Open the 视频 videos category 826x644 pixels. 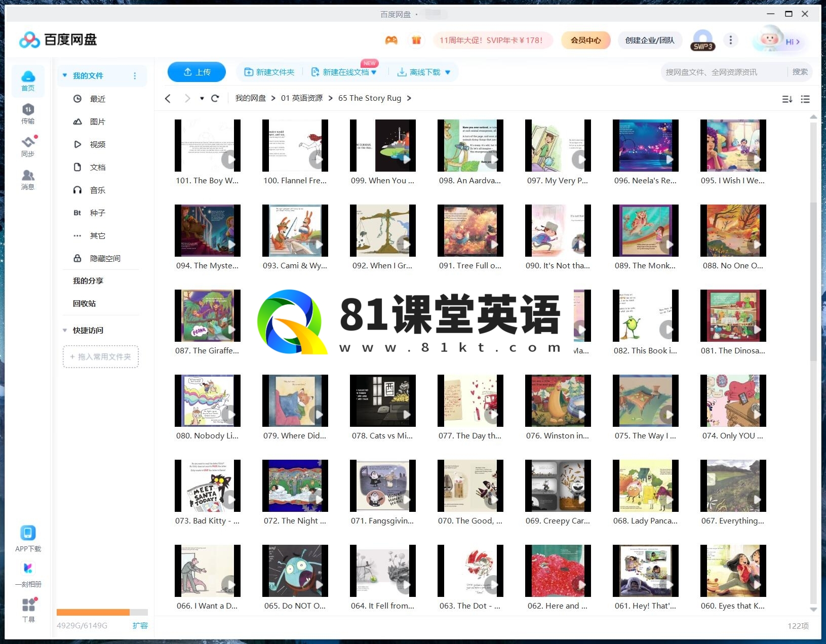[x=97, y=144]
